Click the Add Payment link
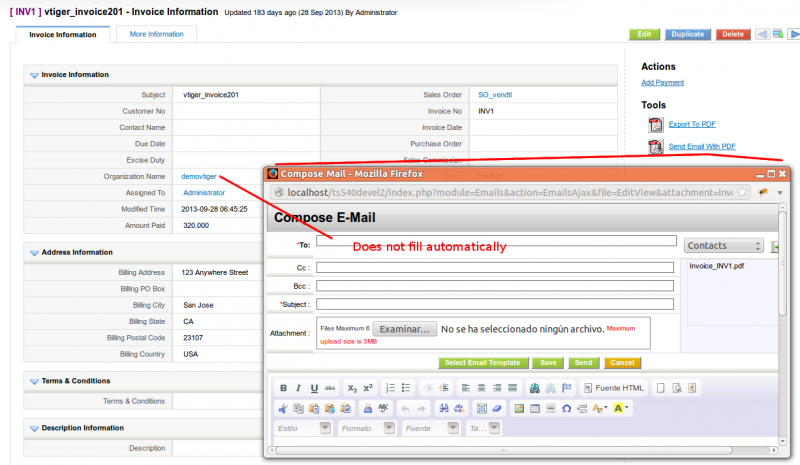 [662, 82]
